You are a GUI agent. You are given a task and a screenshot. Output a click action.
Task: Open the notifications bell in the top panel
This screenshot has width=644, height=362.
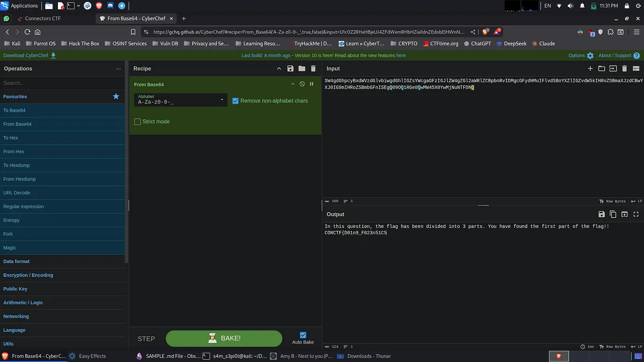(582, 6)
